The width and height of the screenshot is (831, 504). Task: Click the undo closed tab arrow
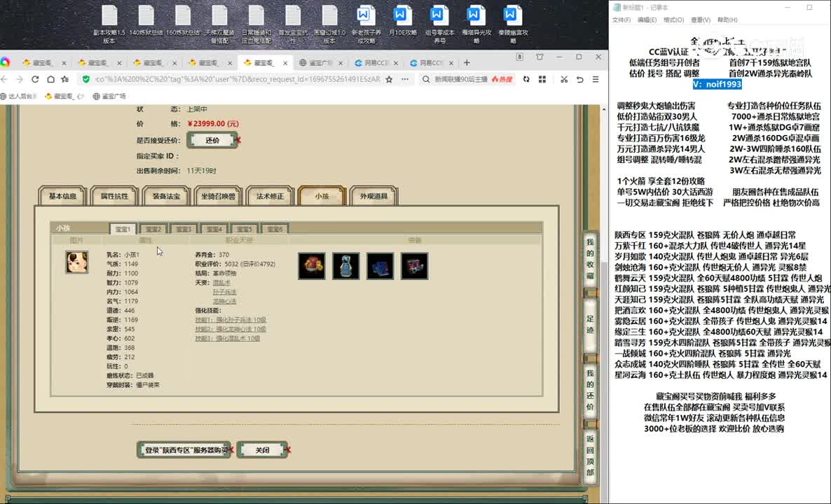pos(579,79)
